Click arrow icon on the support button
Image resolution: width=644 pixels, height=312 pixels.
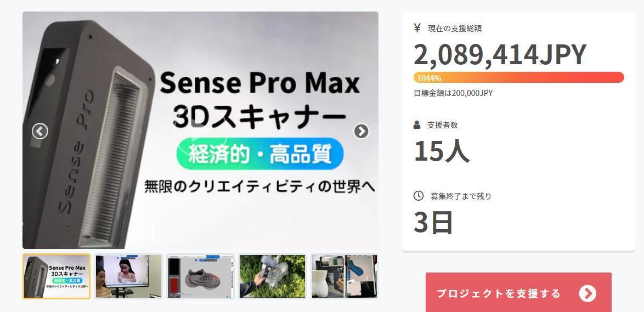pyautogui.click(x=587, y=293)
